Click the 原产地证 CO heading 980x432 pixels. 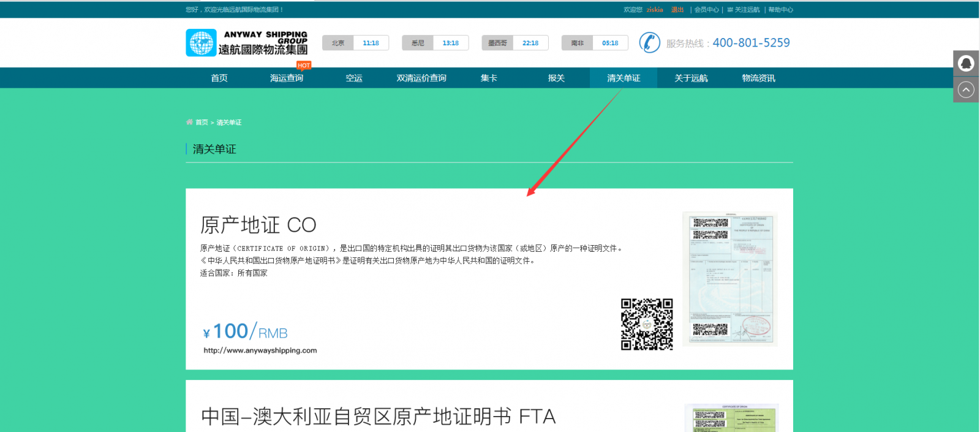click(258, 225)
